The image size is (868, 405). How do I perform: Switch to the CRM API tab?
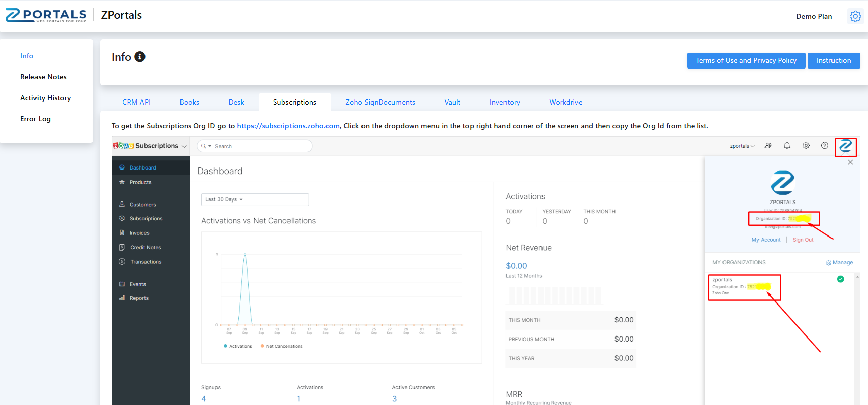click(x=136, y=102)
